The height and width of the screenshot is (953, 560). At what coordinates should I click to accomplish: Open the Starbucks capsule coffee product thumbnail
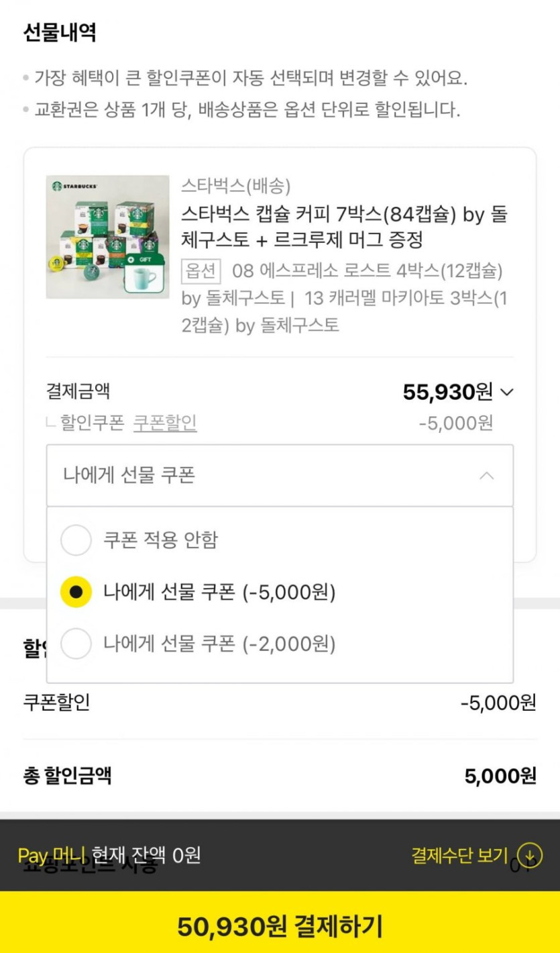click(x=107, y=237)
